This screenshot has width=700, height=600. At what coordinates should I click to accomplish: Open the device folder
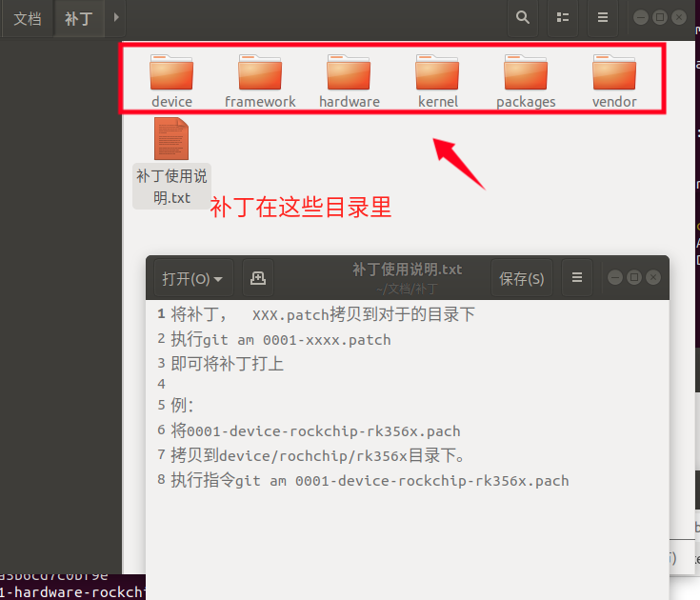coord(171,80)
